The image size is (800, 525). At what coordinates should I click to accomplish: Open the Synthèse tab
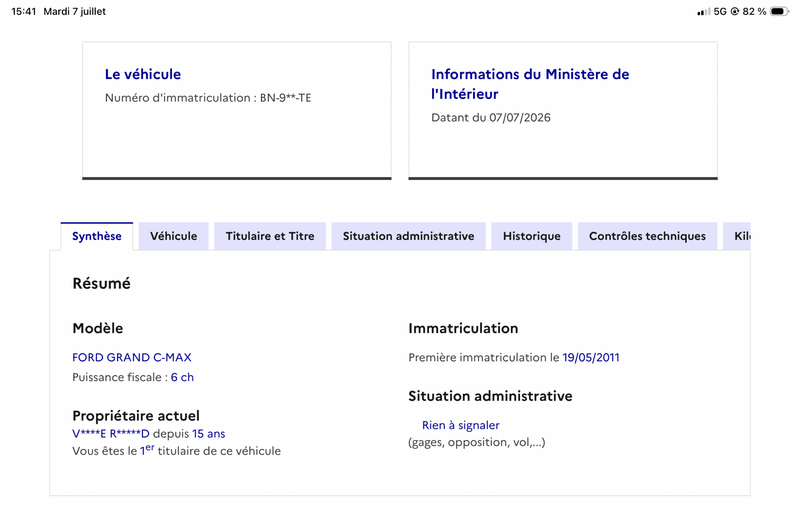point(97,236)
